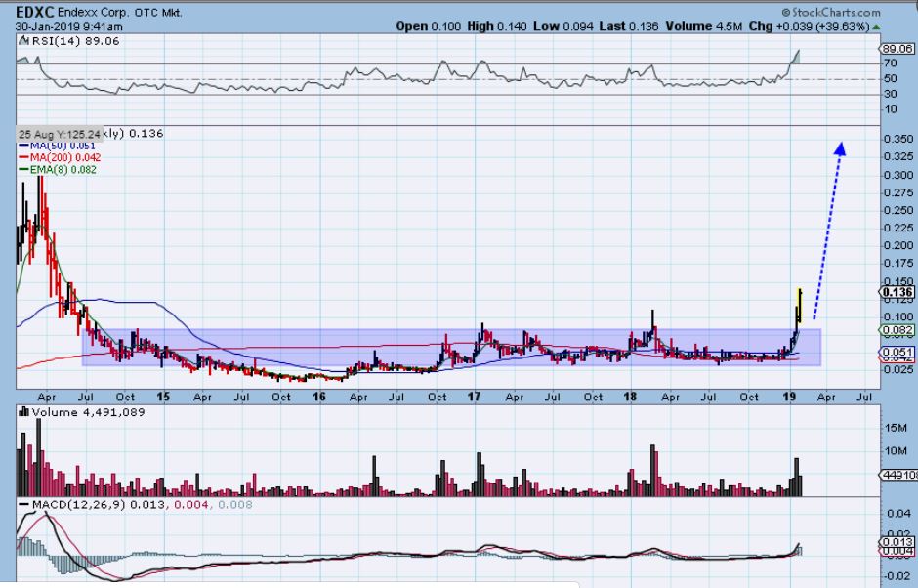Click the 0.350 price axis label
The width and height of the screenshot is (918, 588).
click(899, 139)
